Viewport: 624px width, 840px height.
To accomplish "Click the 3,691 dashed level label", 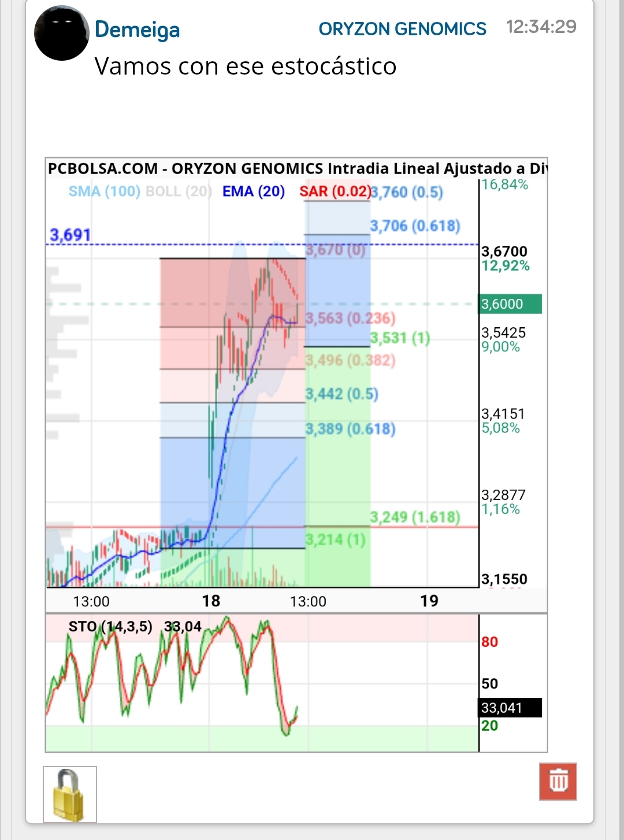I will 70,235.
